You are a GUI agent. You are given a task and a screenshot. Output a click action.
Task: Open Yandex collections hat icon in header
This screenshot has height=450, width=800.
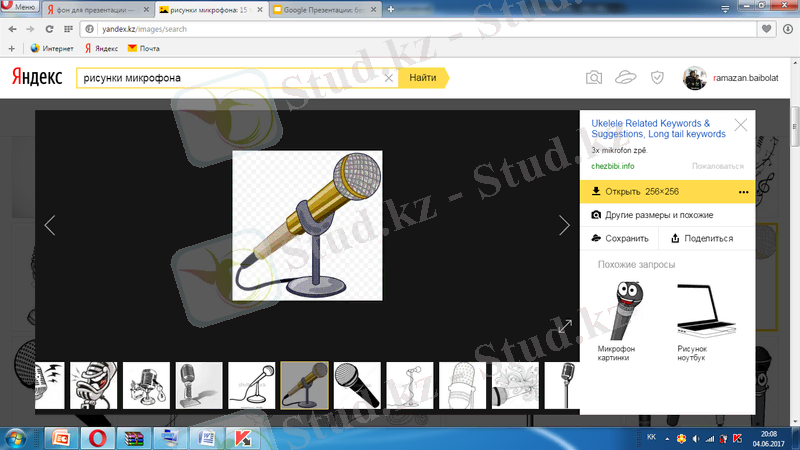click(x=626, y=77)
